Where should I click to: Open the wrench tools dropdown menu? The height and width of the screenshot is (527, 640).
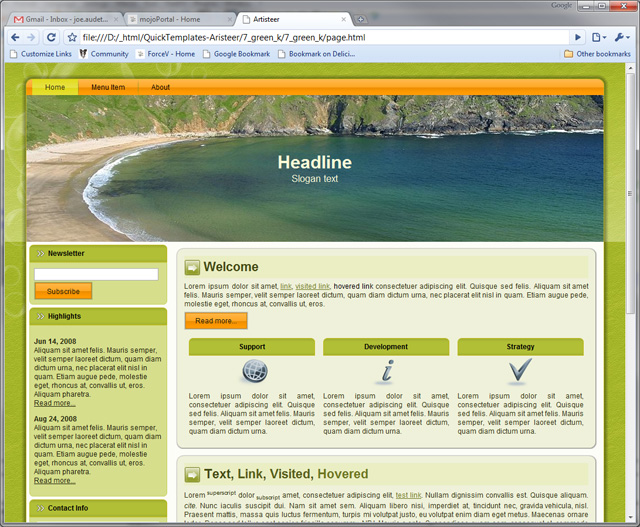click(622, 38)
